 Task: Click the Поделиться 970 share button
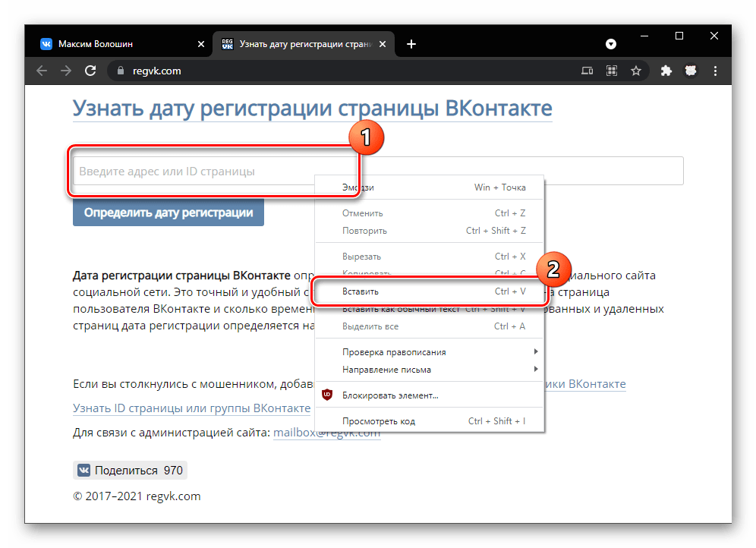point(131,471)
